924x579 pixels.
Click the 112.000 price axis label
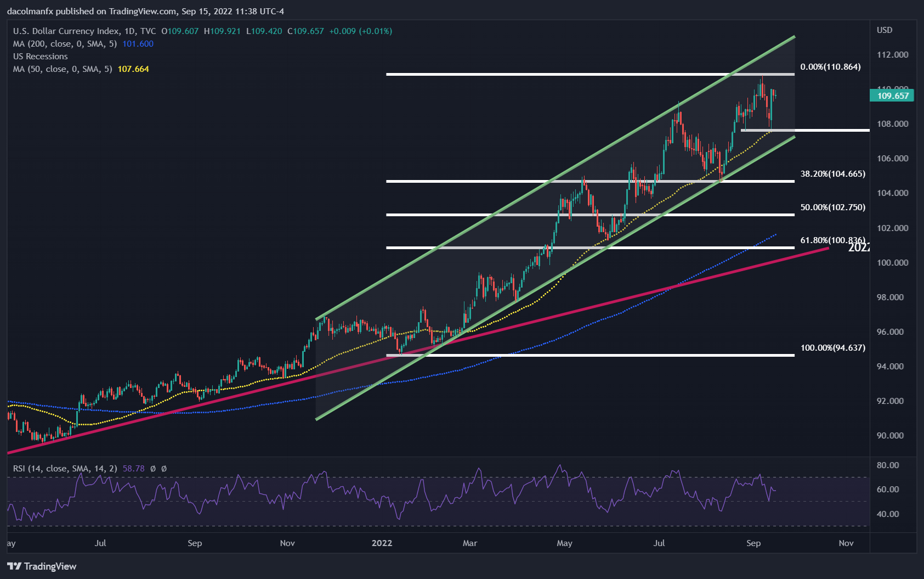[x=892, y=55]
